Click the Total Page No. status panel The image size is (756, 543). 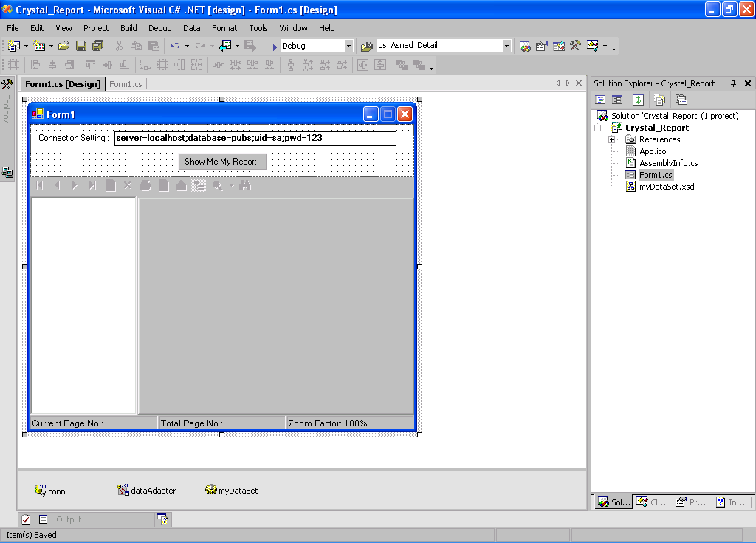point(221,423)
